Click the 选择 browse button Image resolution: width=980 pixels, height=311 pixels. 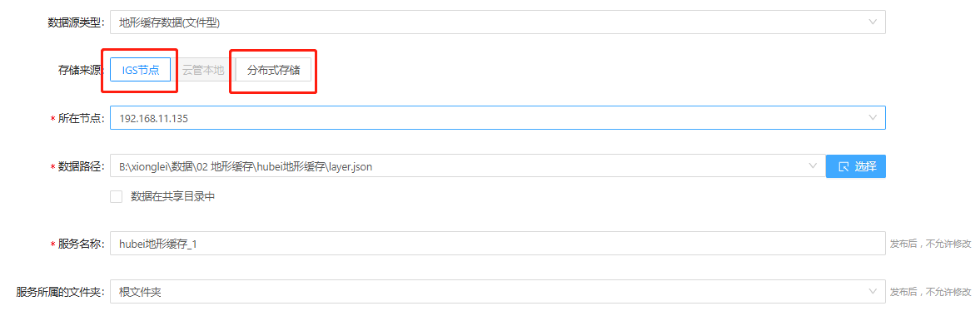[856, 167]
